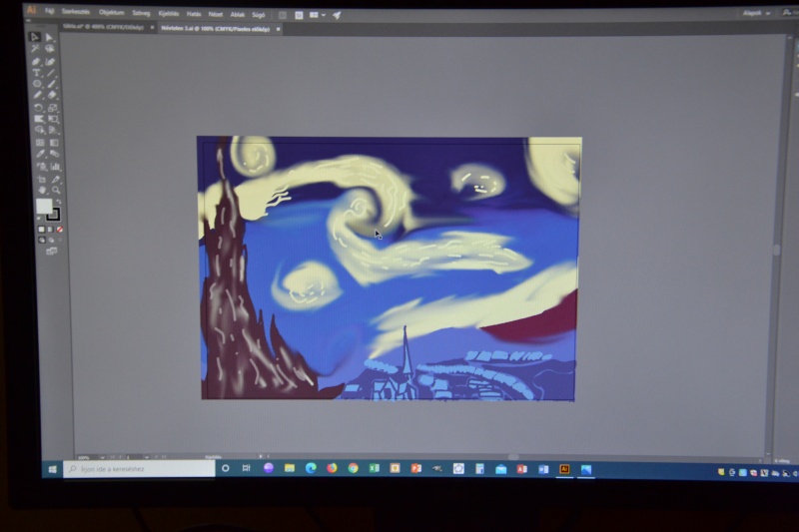Open the Hatás menu
This screenshot has width=799, height=532.
tap(194, 14)
